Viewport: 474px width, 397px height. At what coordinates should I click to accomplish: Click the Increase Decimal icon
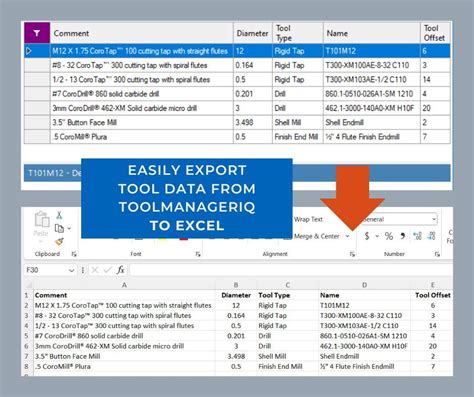coord(417,236)
